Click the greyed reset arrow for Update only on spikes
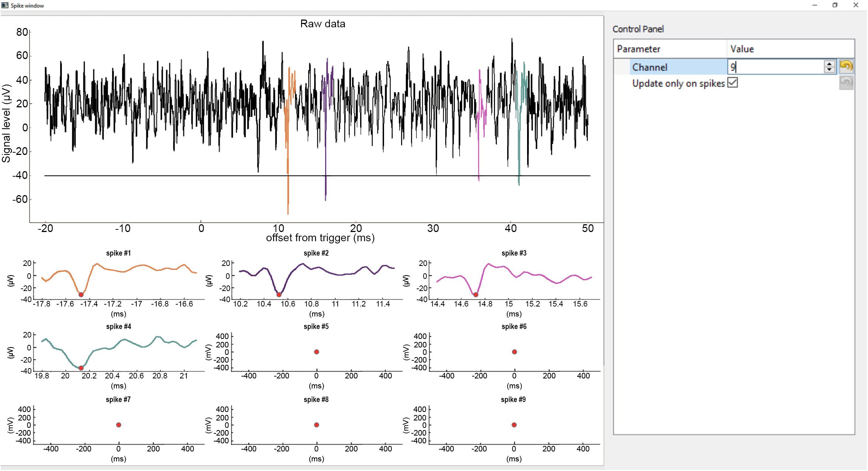Image resolution: width=868 pixels, height=471 pixels. [x=846, y=83]
